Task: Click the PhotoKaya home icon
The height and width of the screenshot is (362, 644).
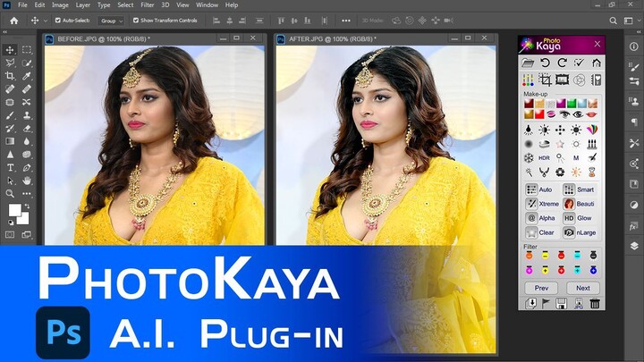Action: (597, 63)
